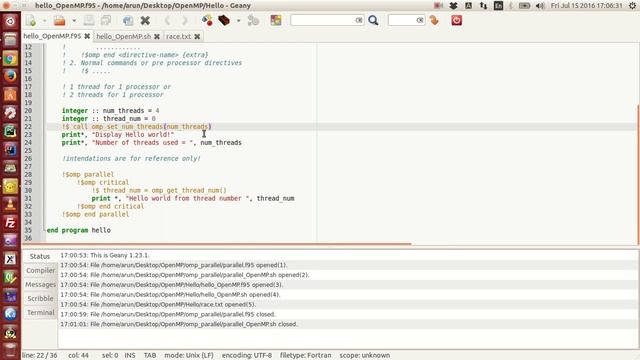Screen dimensions: 640x360
Task: Navigate forward one location
Action: pyautogui.click(x=184, y=20)
